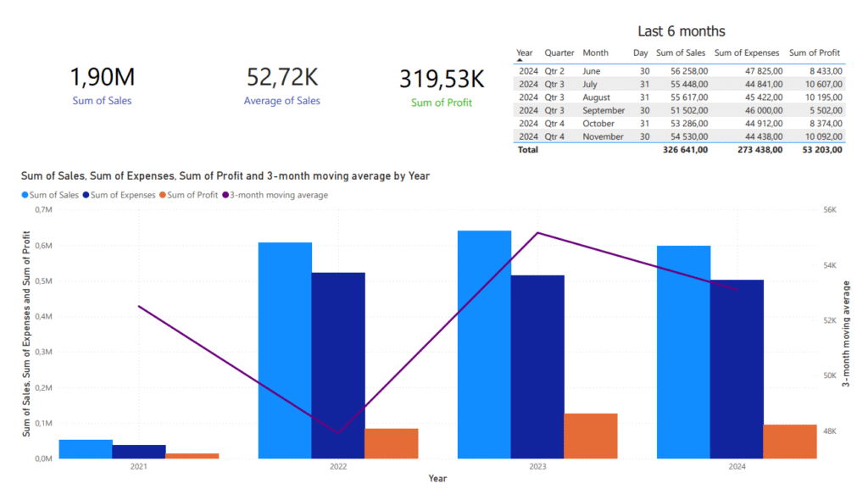The height and width of the screenshot is (500, 868).
Task: Select the 52,72K Average of Sales card
Action: (282, 86)
